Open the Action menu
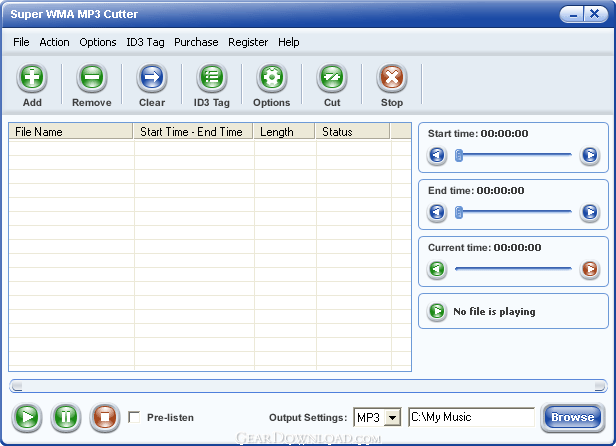The image size is (616, 446). [x=54, y=42]
